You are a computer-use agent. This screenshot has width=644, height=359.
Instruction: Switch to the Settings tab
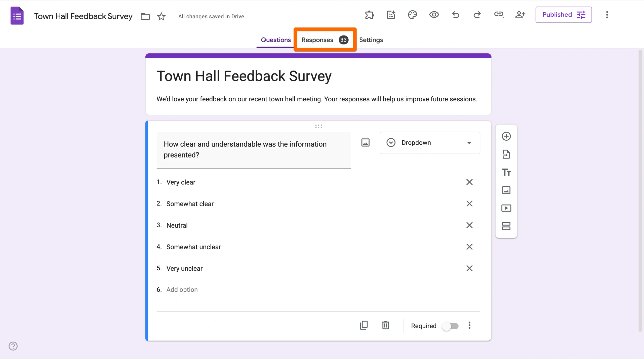click(371, 40)
